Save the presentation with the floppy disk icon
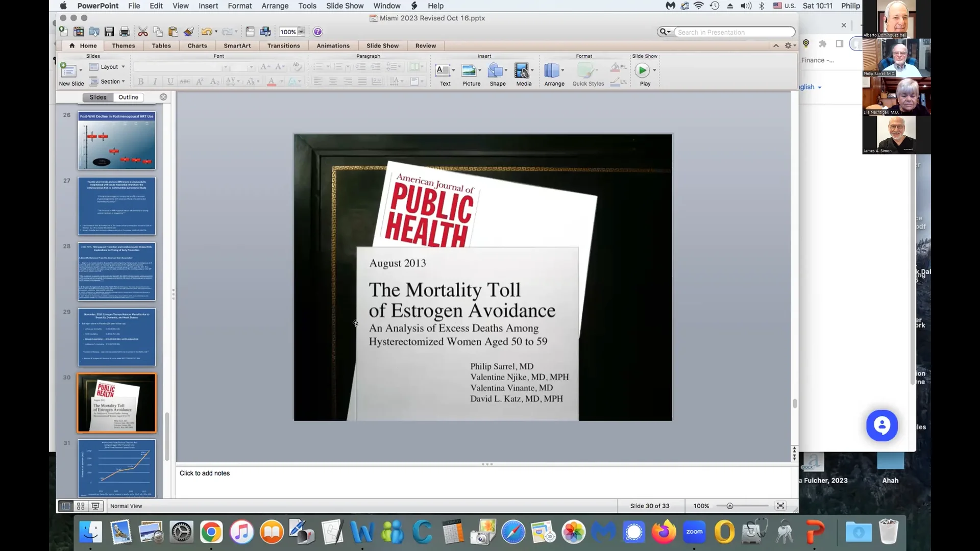Screen dimensions: 980x551 (109, 32)
